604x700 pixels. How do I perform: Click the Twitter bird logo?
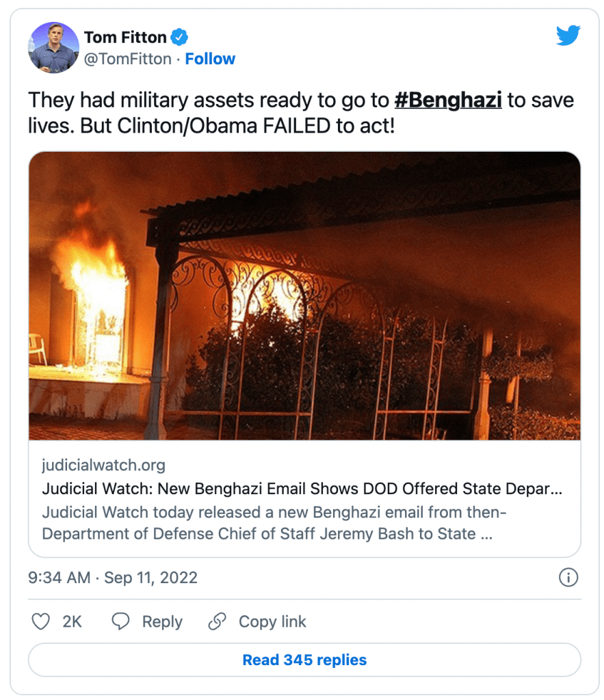[568, 36]
